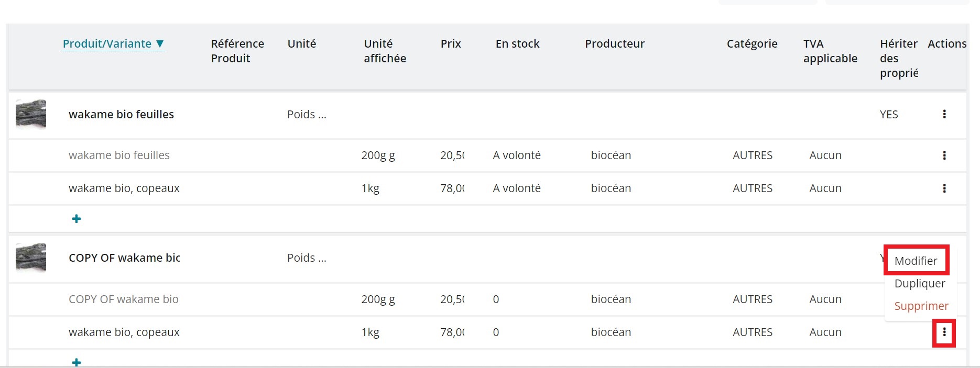Open actions for last wakame bio, copeaux row
980x368 pixels.
[944, 332]
